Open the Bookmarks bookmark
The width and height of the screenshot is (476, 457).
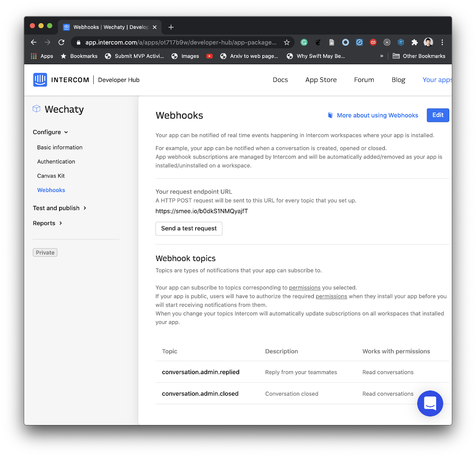pyautogui.click(x=79, y=56)
